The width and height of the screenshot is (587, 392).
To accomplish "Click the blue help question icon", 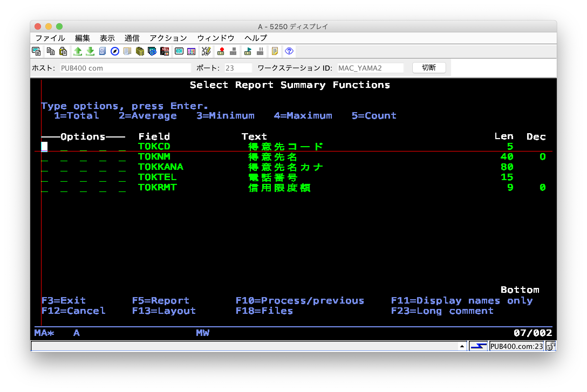I will (289, 51).
